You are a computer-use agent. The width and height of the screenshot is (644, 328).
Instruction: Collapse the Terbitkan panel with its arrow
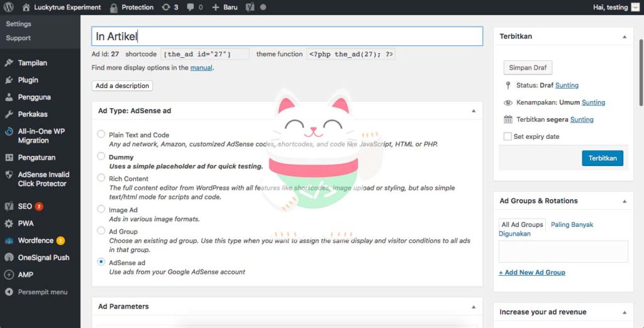coord(625,36)
